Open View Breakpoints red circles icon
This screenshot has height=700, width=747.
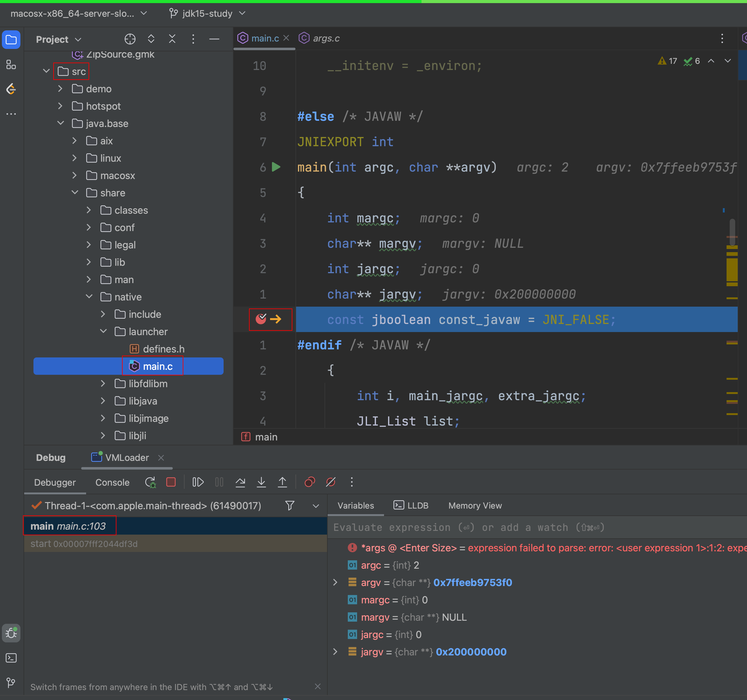[x=310, y=482]
